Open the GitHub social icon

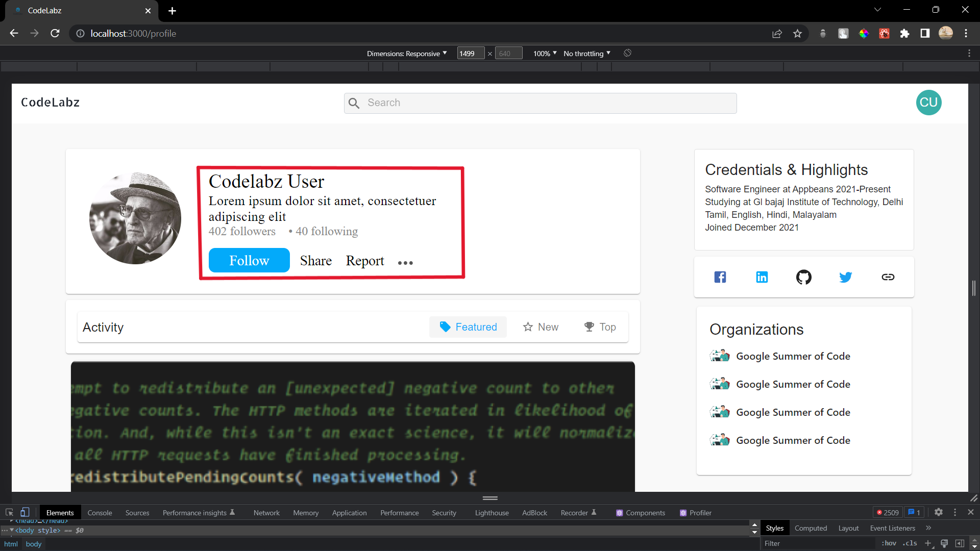click(x=803, y=277)
